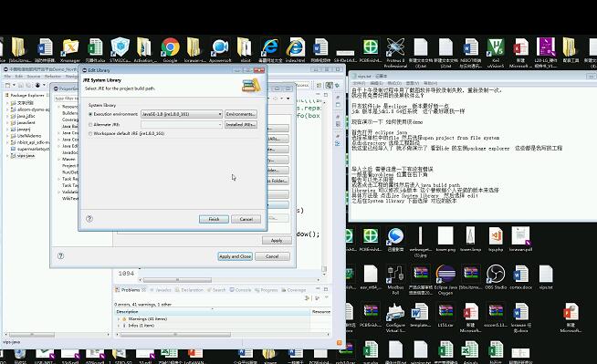Open the Alternate JRE combo box
This screenshot has width=597, height=364.
pyautogui.click(x=182, y=124)
